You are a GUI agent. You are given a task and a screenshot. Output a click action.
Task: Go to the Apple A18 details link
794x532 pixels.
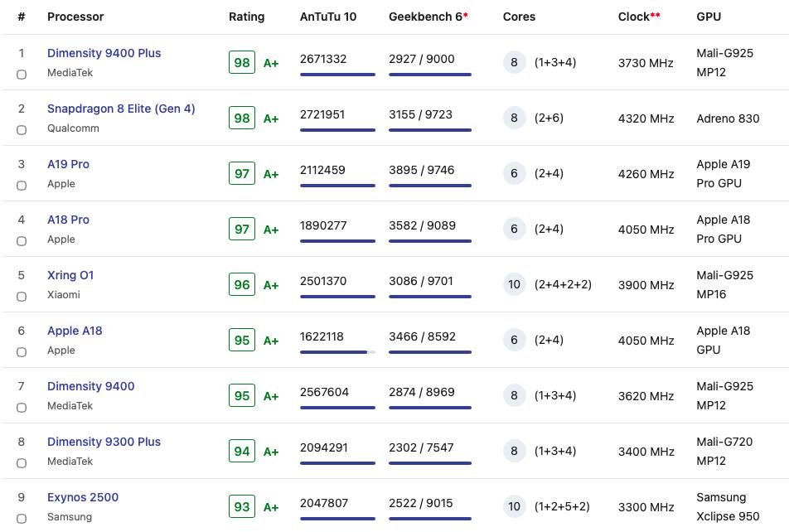75,331
